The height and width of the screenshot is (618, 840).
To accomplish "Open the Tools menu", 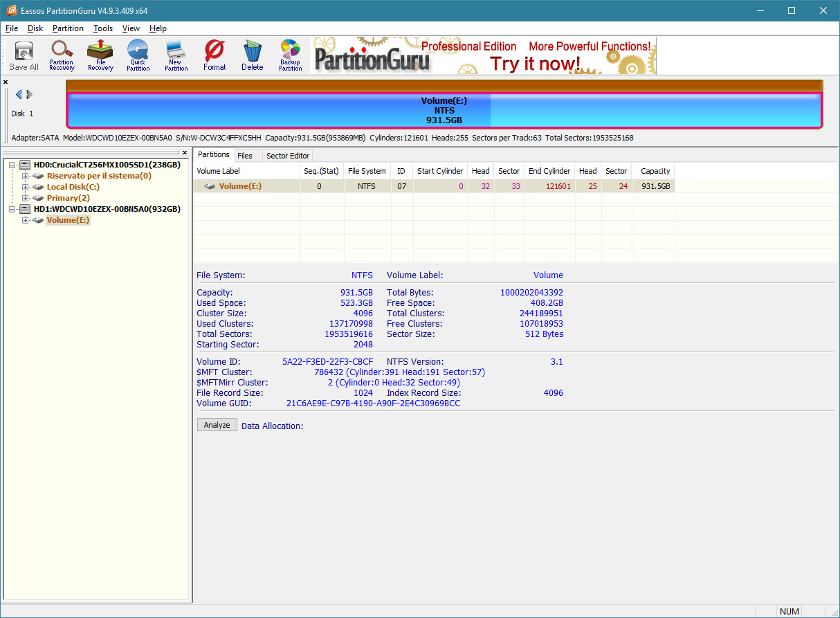I will coord(103,28).
